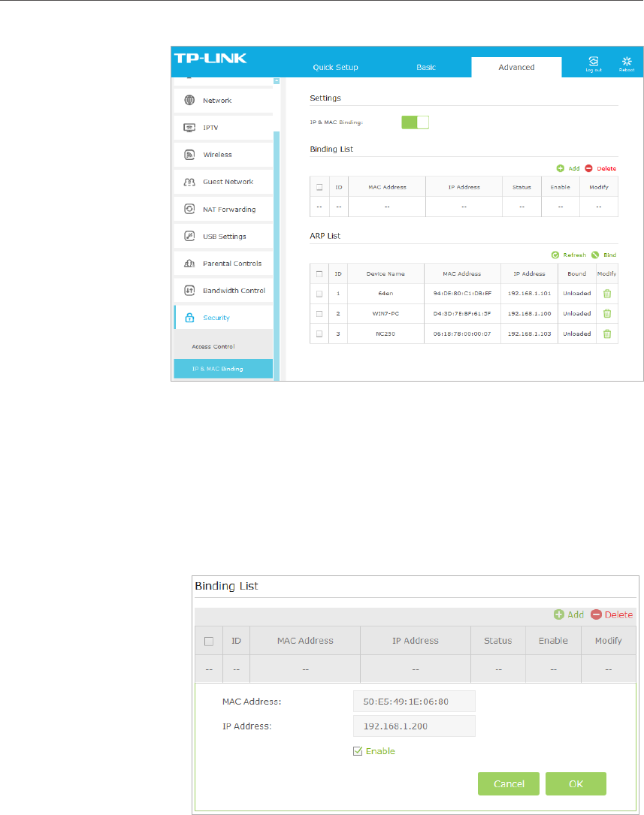Click the Network globe icon in sidebar

[x=189, y=101]
